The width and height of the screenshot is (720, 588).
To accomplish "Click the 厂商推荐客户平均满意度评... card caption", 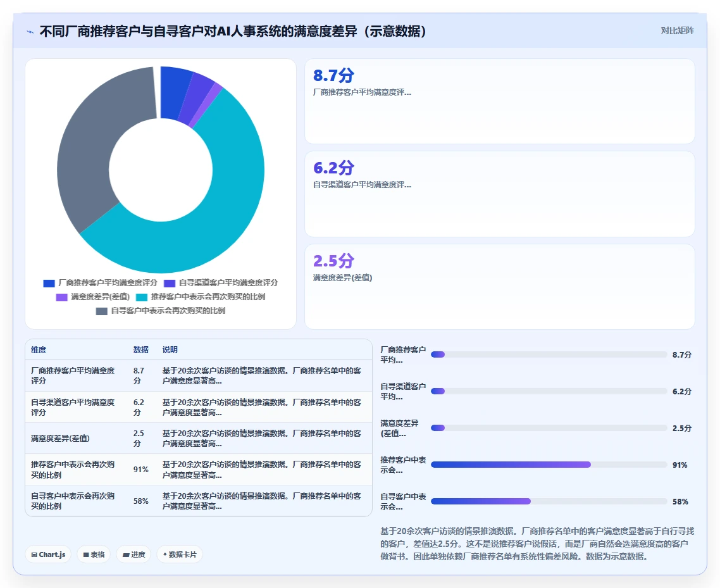I will pyautogui.click(x=363, y=92).
